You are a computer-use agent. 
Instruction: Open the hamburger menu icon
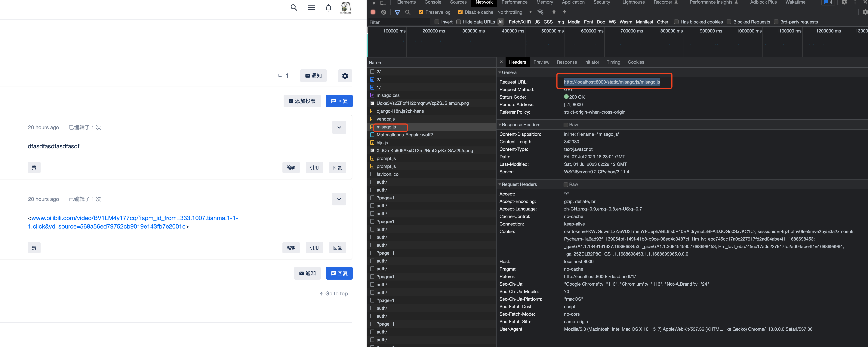click(311, 7)
